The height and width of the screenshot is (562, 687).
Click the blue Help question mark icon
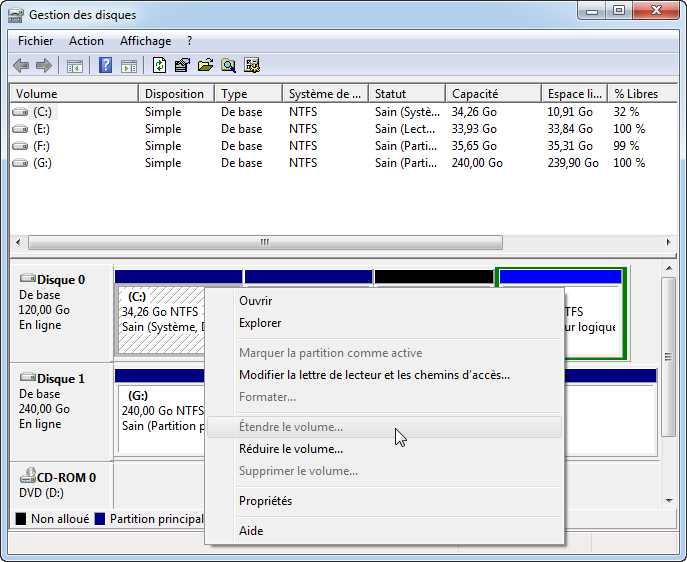tap(105, 66)
